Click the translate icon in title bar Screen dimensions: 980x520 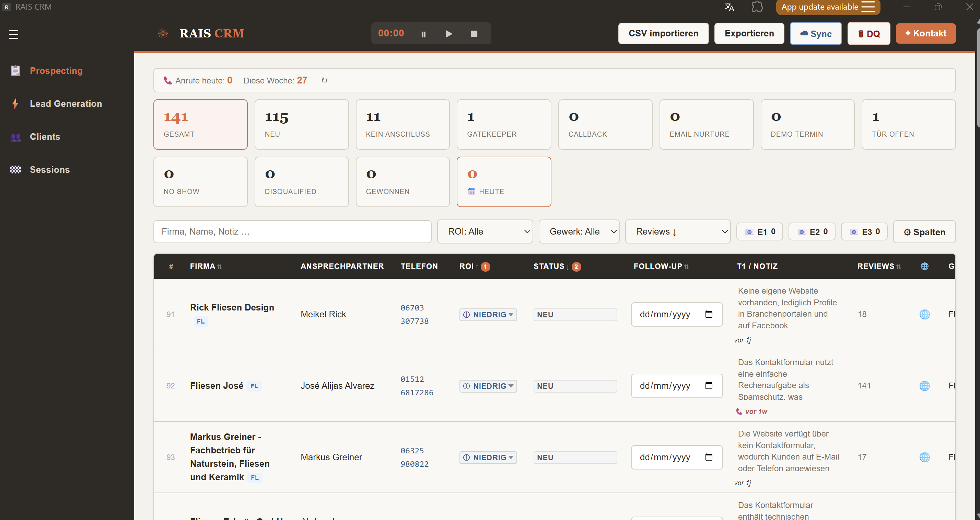click(x=729, y=7)
